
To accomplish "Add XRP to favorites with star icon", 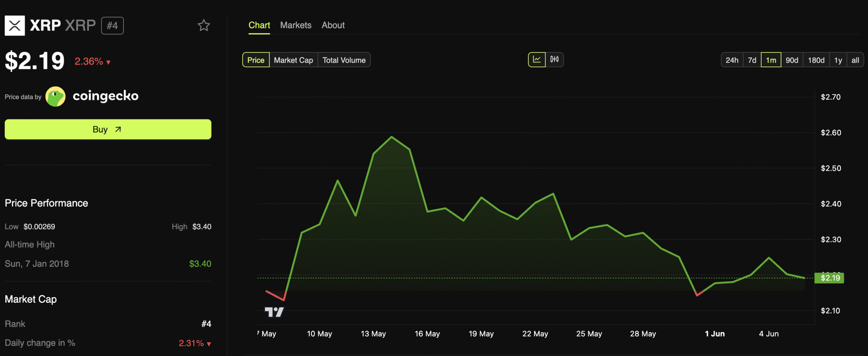I will [x=203, y=26].
